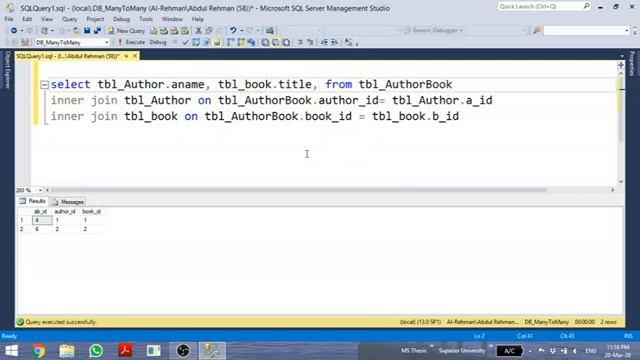Open the find combo box dropdown
640x360 pixels.
point(627,31)
